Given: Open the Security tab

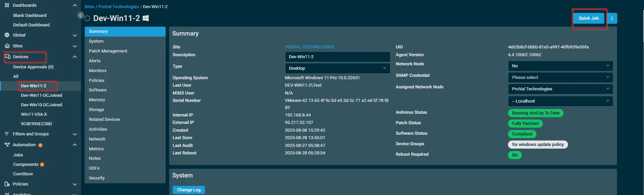Looking at the screenshot, I should tap(125, 178).
